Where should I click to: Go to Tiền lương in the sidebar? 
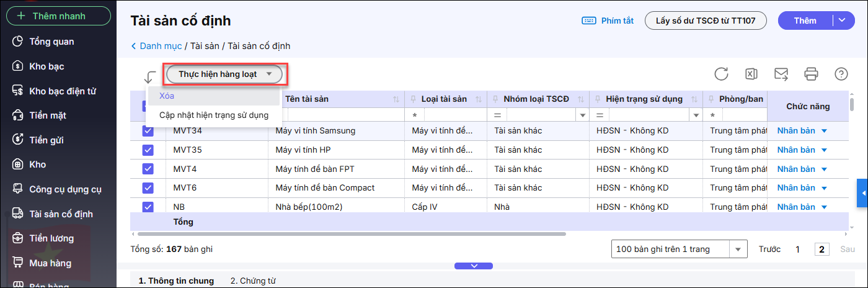pyautogui.click(x=51, y=238)
